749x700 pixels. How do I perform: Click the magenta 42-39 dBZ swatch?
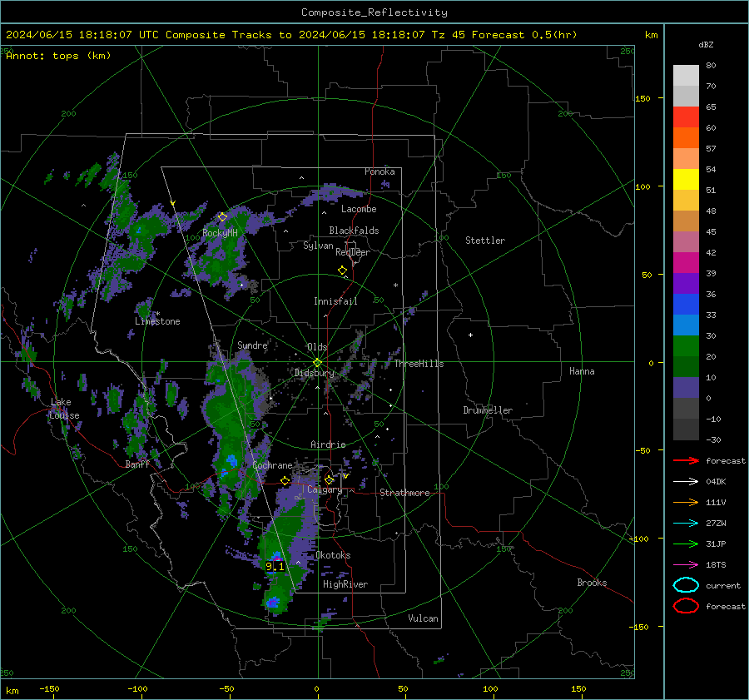click(x=686, y=262)
